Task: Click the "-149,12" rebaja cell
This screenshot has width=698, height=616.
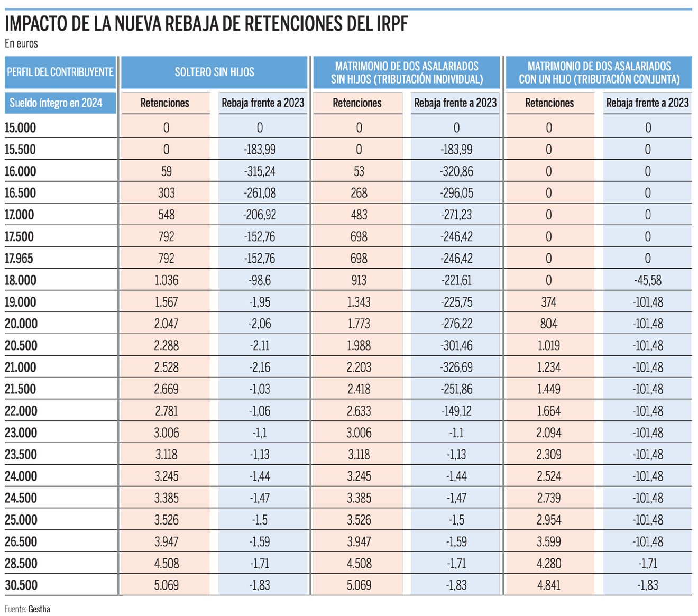Action: click(456, 411)
